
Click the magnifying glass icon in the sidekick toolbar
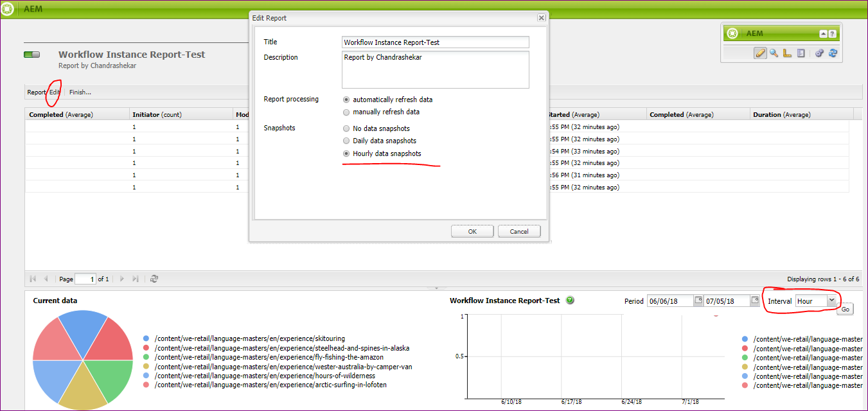tap(774, 53)
